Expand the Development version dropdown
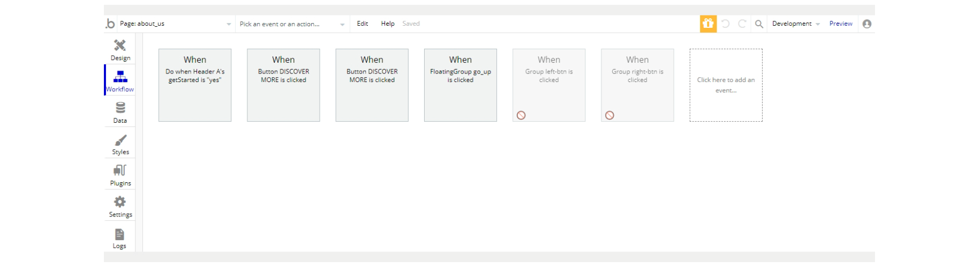This screenshot has width=980, height=268. tap(796, 24)
